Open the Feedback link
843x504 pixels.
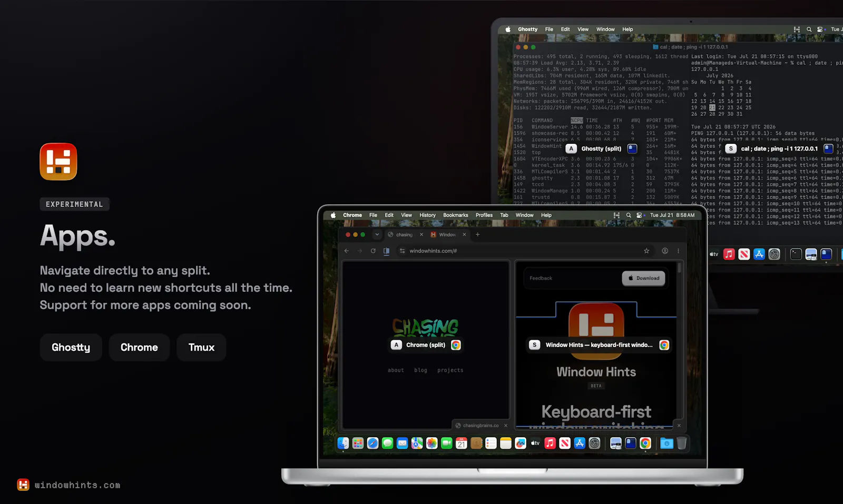tap(541, 278)
